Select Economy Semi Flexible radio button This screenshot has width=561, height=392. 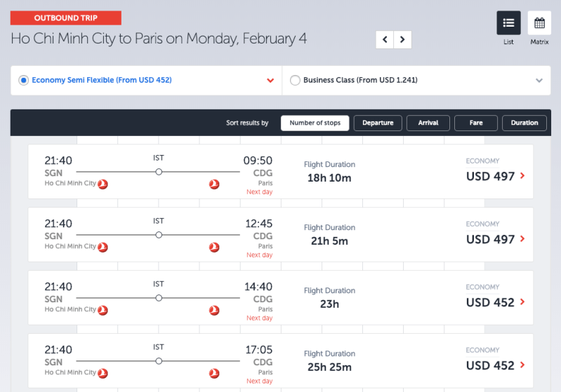(24, 81)
